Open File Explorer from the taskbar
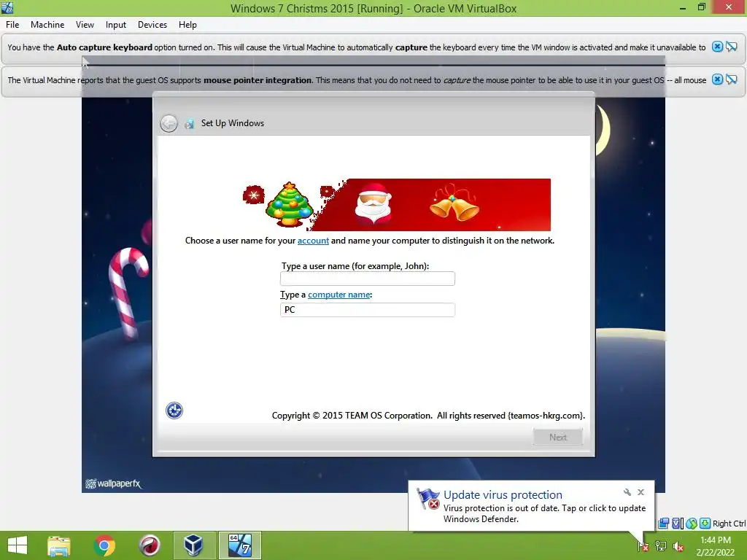Image resolution: width=747 pixels, height=560 pixels. pos(59,545)
